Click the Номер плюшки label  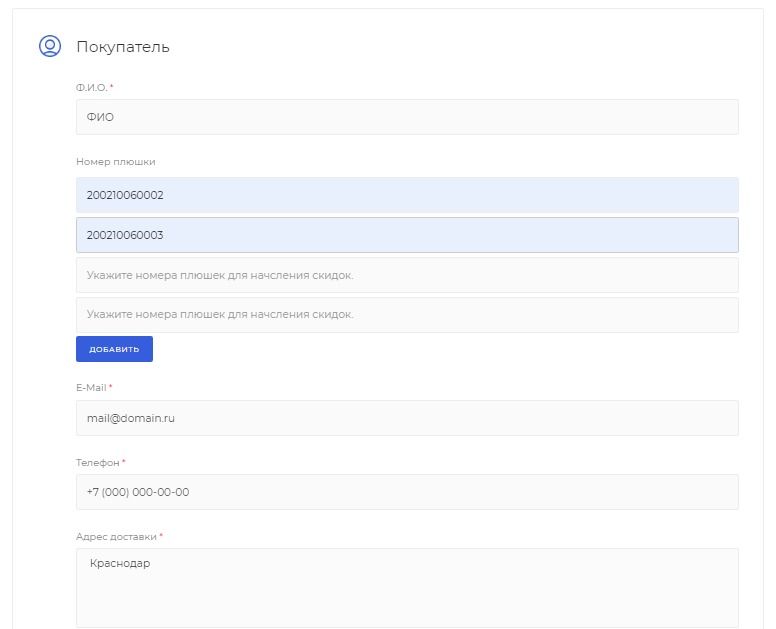[116, 162]
